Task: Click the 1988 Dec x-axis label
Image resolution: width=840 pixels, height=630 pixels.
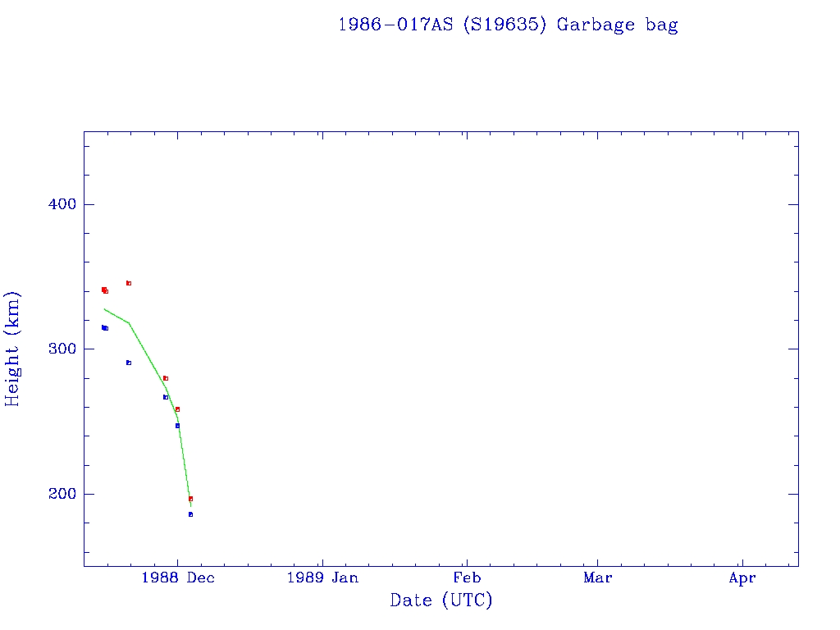Action: (x=178, y=578)
